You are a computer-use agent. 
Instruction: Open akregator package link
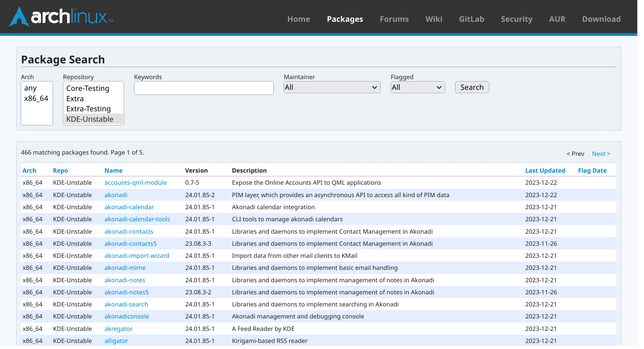pos(118,329)
